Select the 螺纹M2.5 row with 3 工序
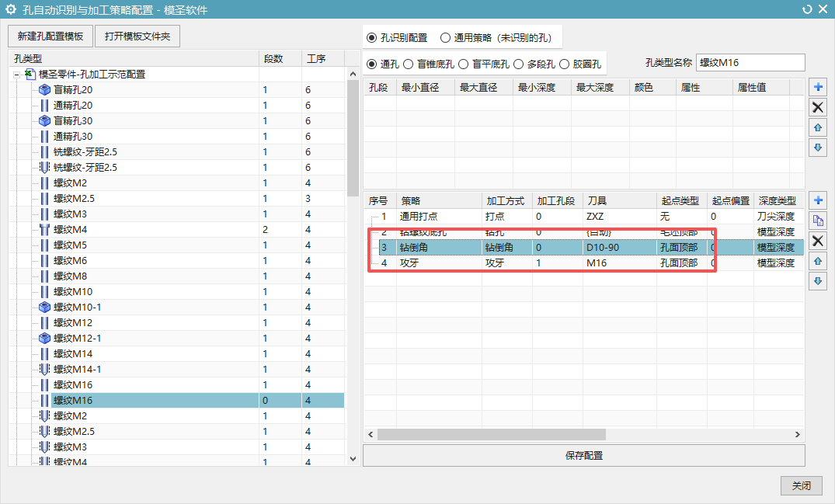 177,198
